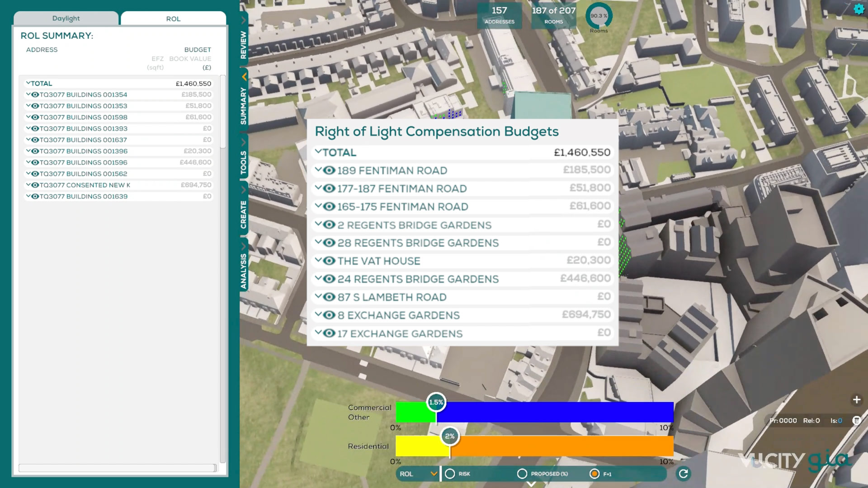Click the arrow icon above Review
Image resolution: width=868 pixels, height=488 pixels.
pyautogui.click(x=244, y=20)
